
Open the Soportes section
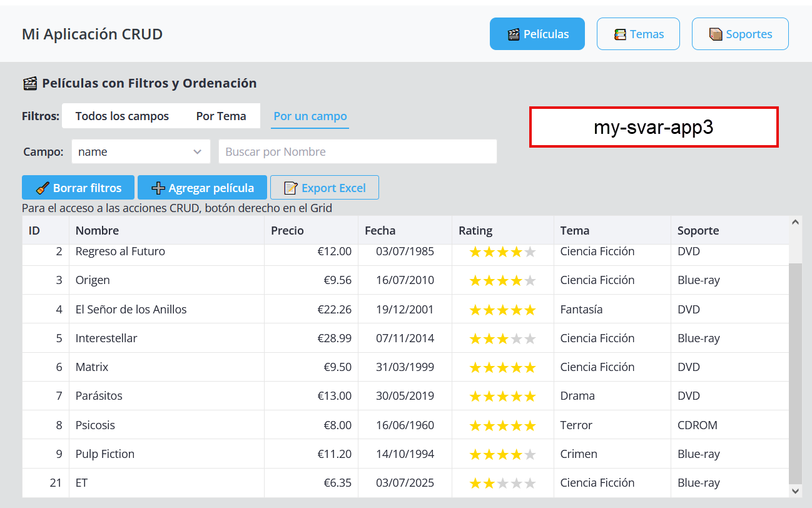pyautogui.click(x=740, y=34)
